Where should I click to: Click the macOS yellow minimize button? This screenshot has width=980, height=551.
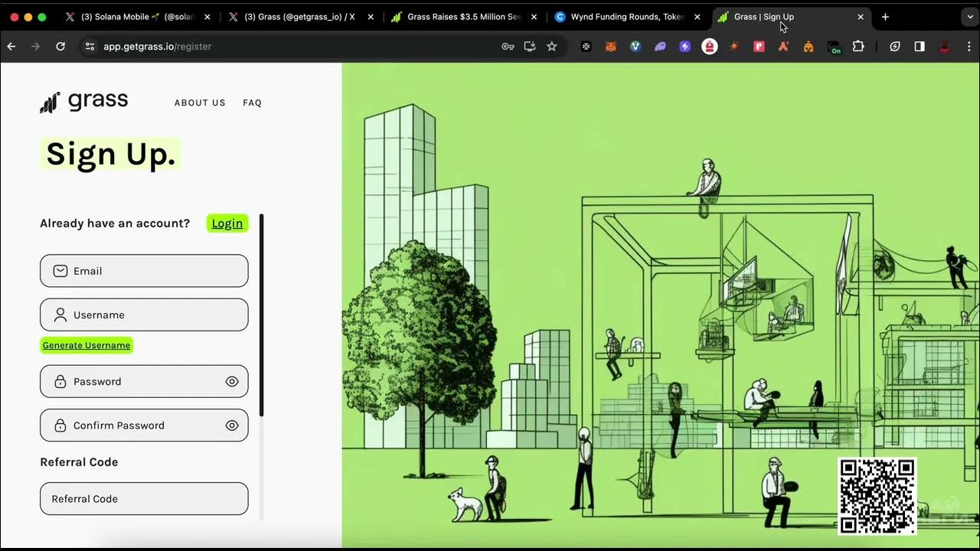coord(28,17)
